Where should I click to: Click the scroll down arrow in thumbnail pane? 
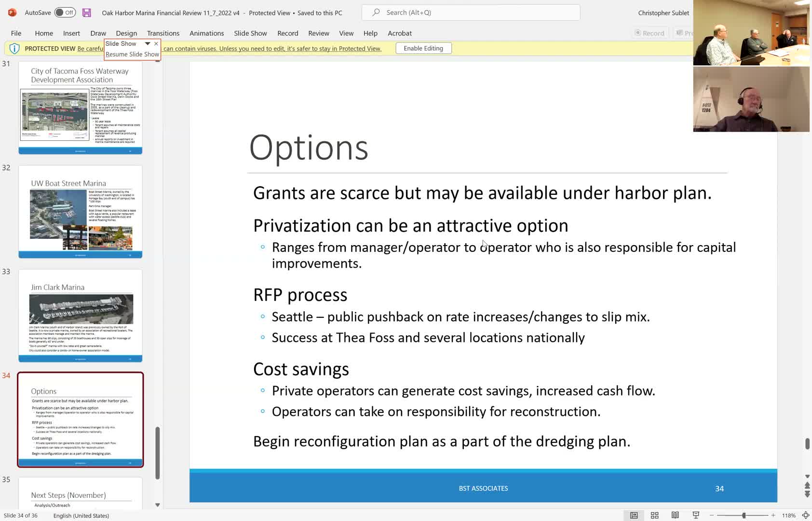tap(157, 505)
